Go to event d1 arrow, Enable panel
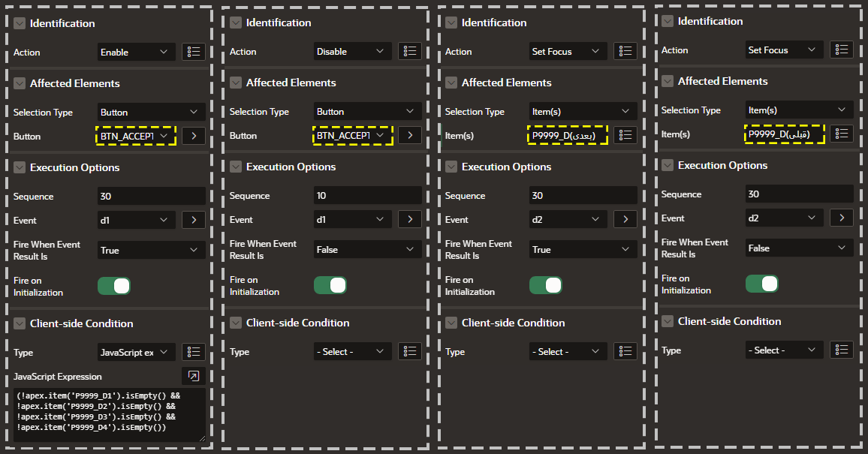Screen dimensions: 868x454 194,220
